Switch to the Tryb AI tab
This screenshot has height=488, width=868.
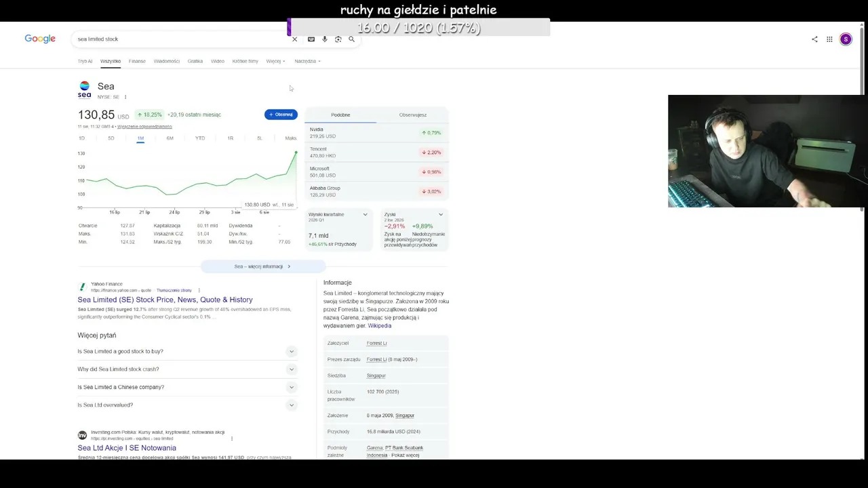point(85,61)
